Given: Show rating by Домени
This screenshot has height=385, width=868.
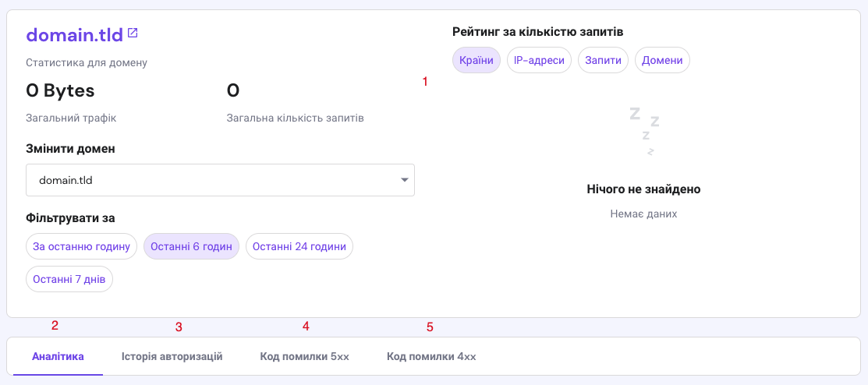Looking at the screenshot, I should click(x=662, y=60).
